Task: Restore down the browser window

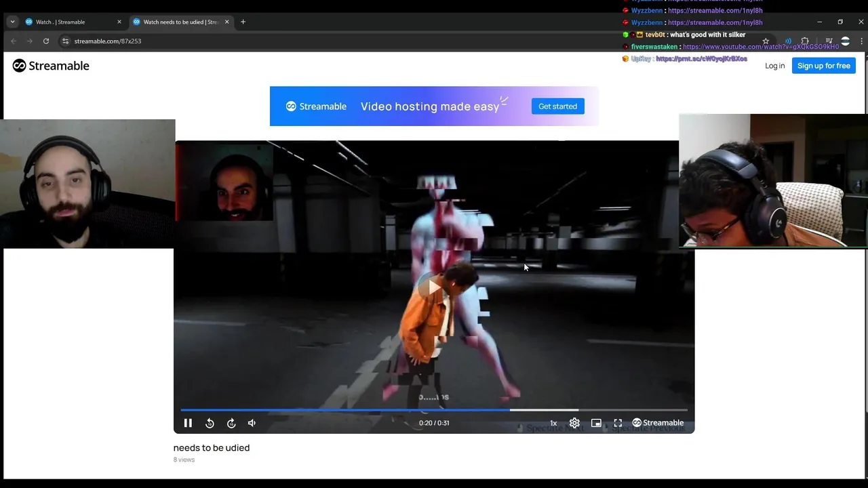Action: coord(840,22)
